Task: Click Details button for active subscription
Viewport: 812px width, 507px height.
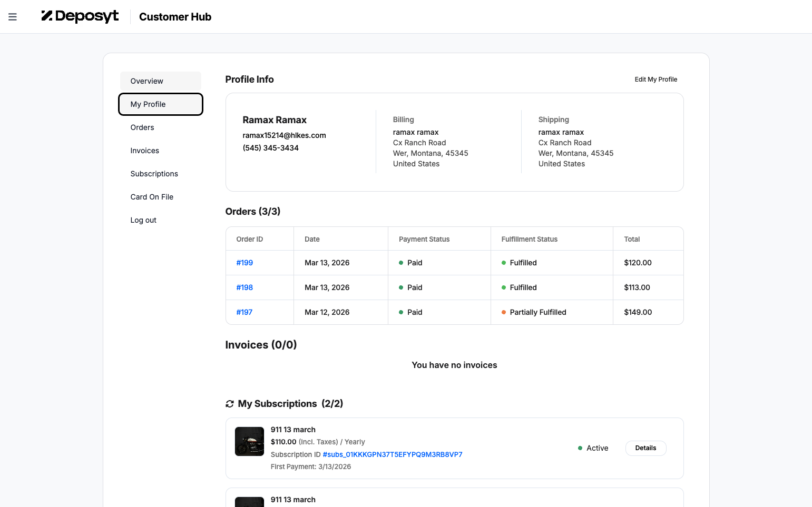Action: click(645, 448)
